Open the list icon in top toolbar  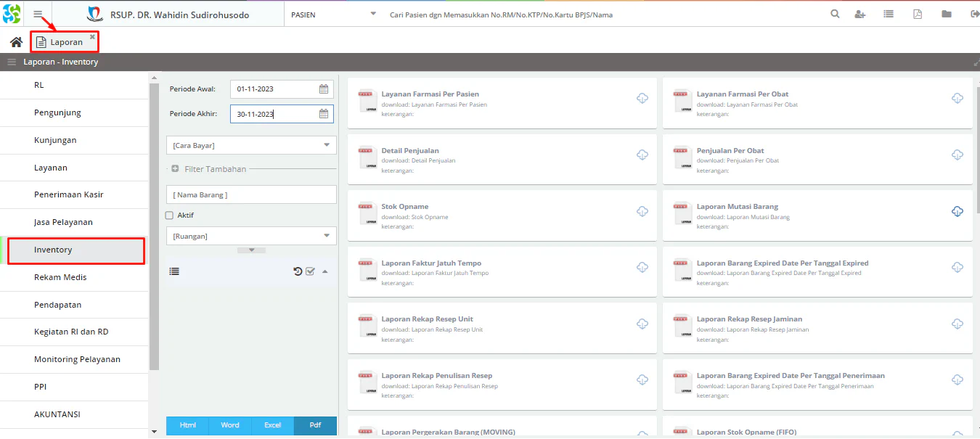889,14
